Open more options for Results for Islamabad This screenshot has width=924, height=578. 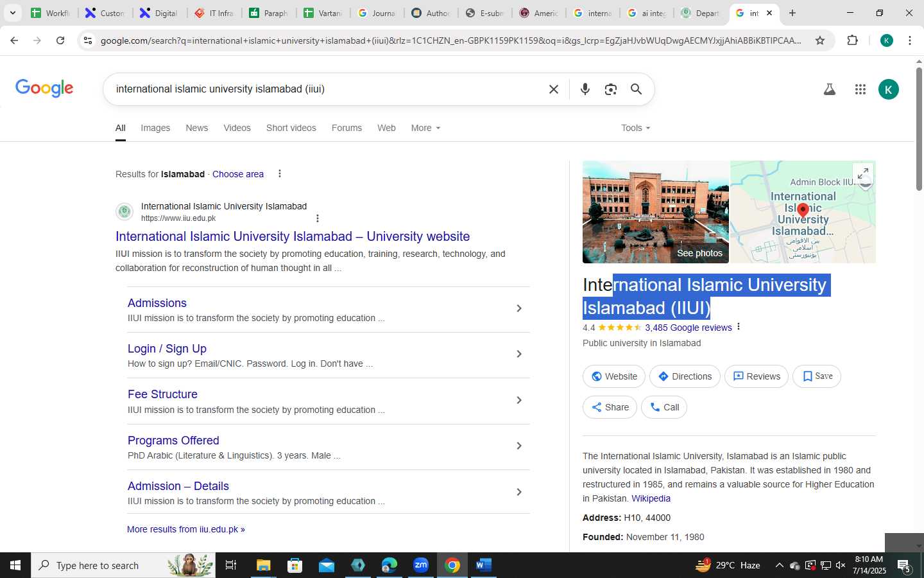[279, 174]
